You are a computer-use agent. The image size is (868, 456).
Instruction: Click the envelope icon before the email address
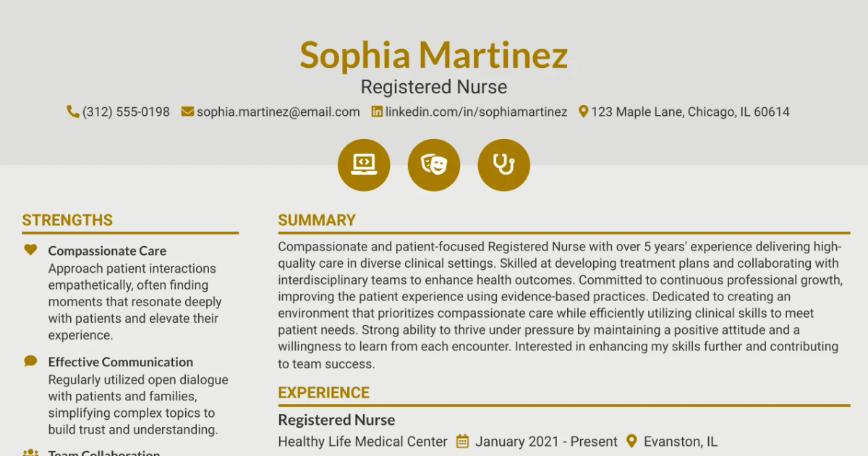[x=187, y=111]
